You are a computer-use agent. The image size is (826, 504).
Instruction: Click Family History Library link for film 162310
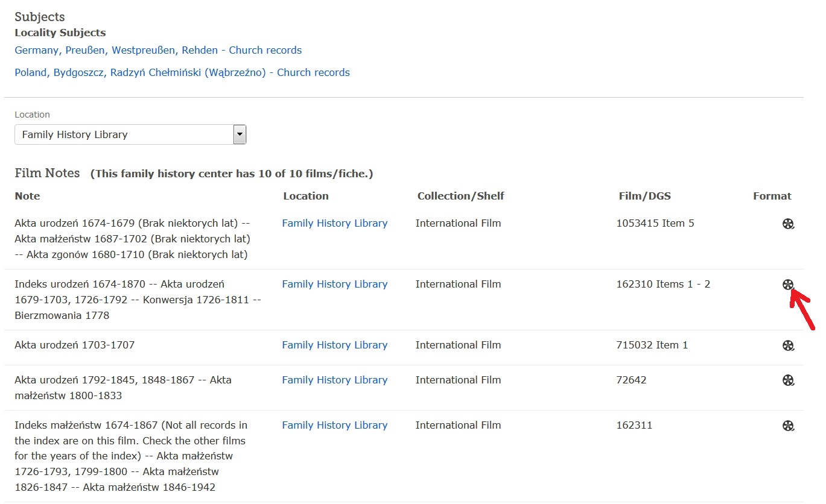tap(334, 284)
